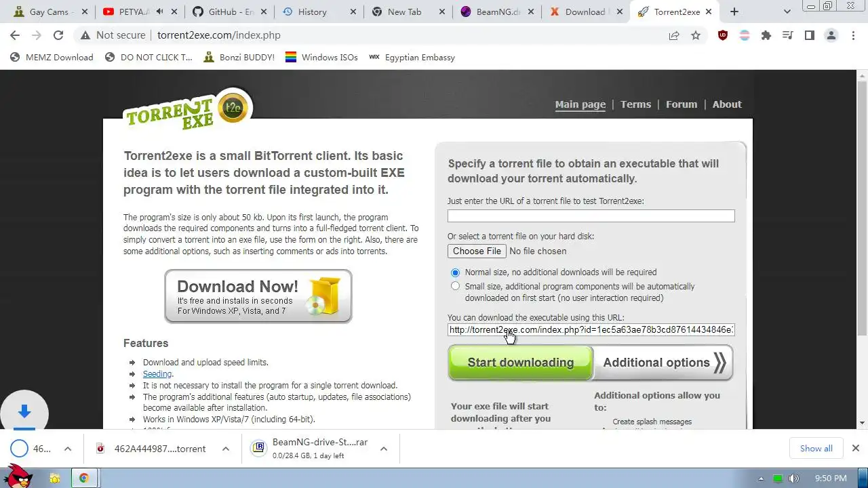Click the striped flag extension icon
Viewport: 868px width, 488px height.
click(x=745, y=35)
